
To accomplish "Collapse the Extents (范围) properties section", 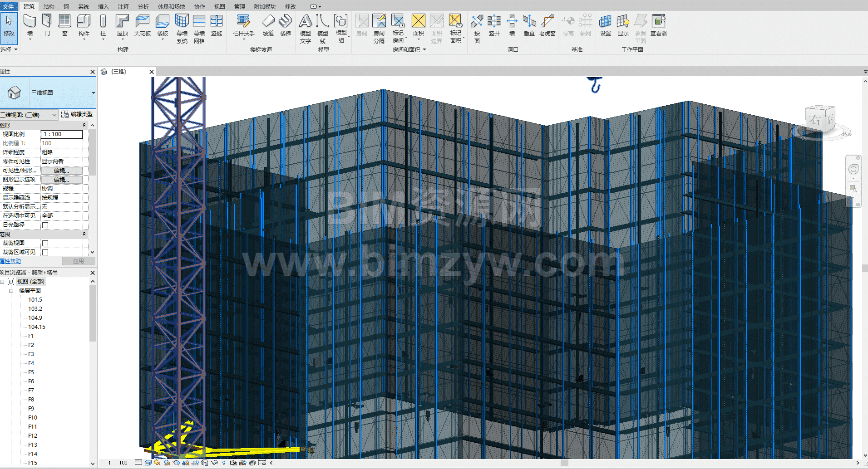I will click(84, 234).
